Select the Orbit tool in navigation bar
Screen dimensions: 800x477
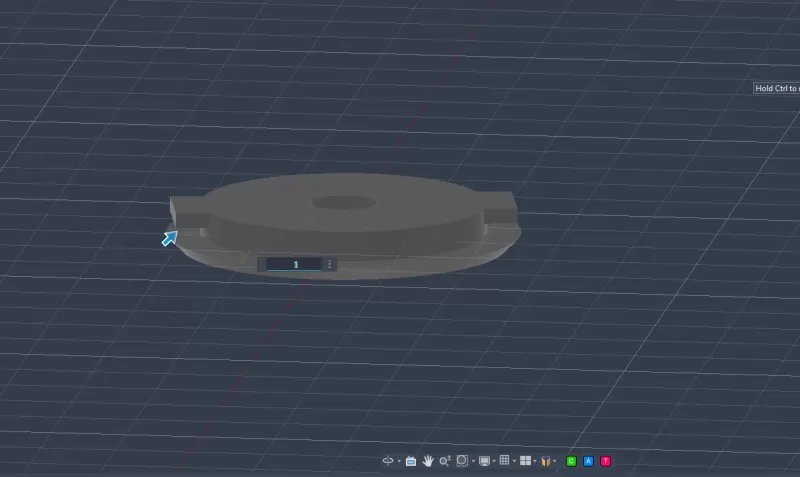tap(388, 461)
